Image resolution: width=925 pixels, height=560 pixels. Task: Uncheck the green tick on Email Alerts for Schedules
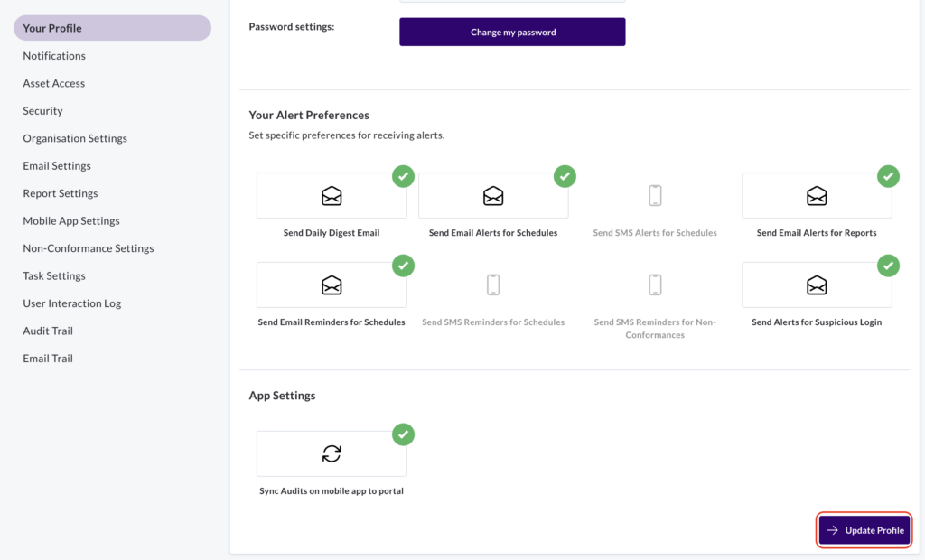(565, 176)
